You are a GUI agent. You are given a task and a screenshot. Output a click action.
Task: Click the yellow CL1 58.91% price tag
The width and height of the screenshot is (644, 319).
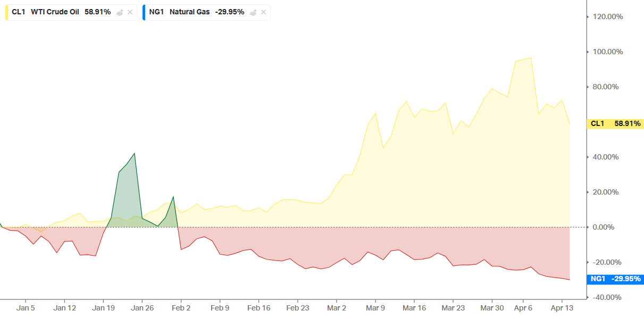click(x=616, y=124)
